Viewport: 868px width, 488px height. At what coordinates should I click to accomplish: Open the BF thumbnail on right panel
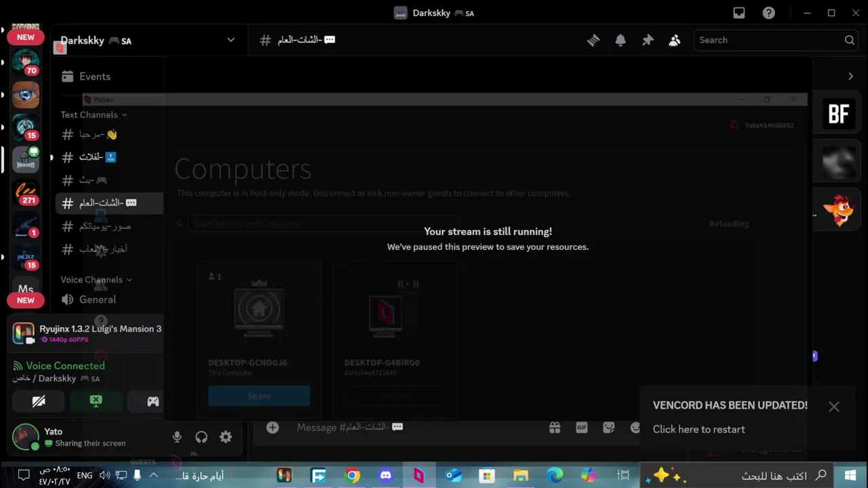click(839, 114)
